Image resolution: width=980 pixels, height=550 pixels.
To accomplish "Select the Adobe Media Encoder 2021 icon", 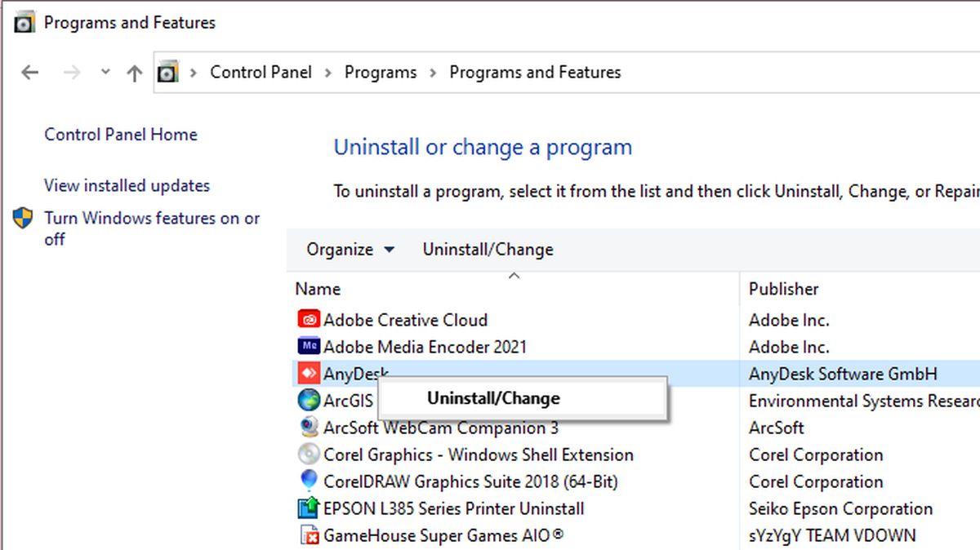I will [309, 347].
